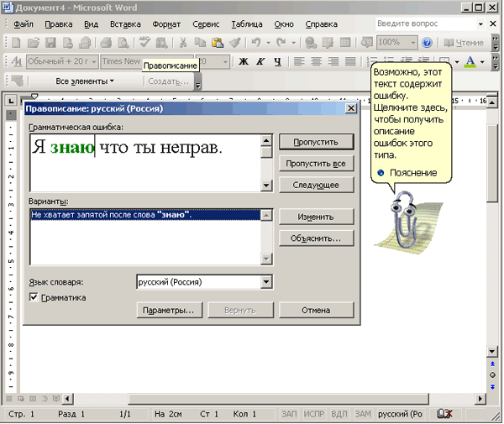Click the font color A swatch
Image resolution: width=504 pixels, height=424 pixels.
tap(470, 61)
